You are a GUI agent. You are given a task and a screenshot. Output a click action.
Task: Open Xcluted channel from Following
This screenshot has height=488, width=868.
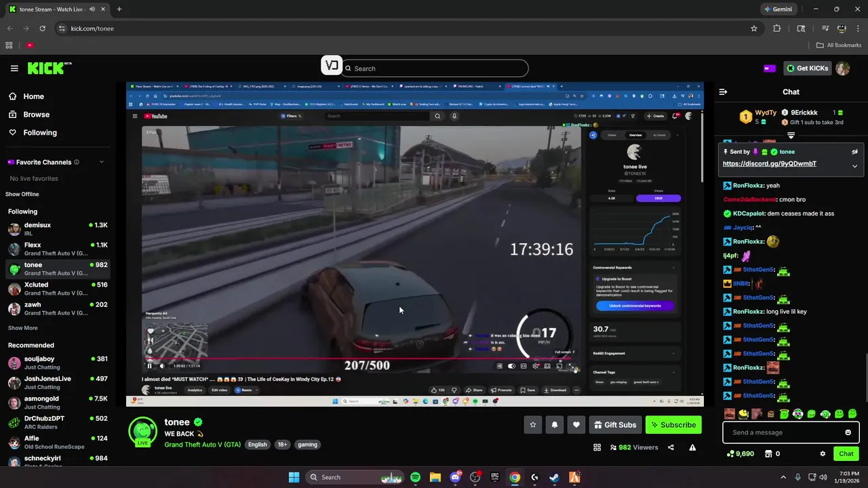(x=57, y=289)
